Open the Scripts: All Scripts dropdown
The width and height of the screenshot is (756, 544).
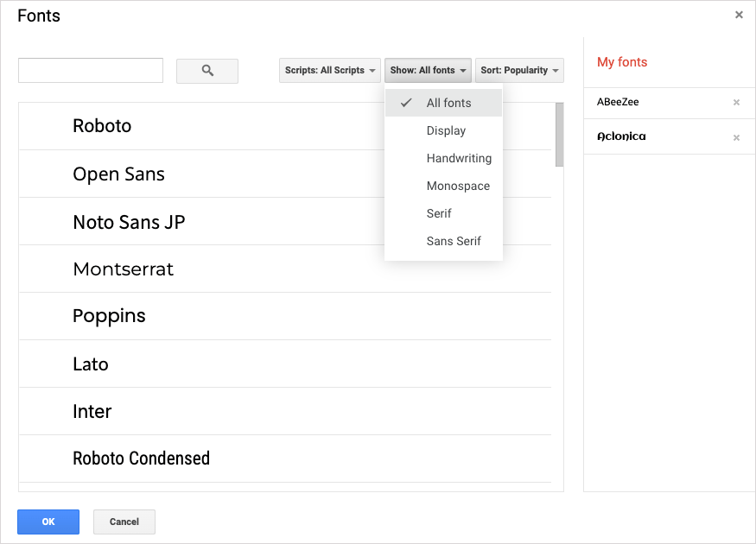coord(330,70)
